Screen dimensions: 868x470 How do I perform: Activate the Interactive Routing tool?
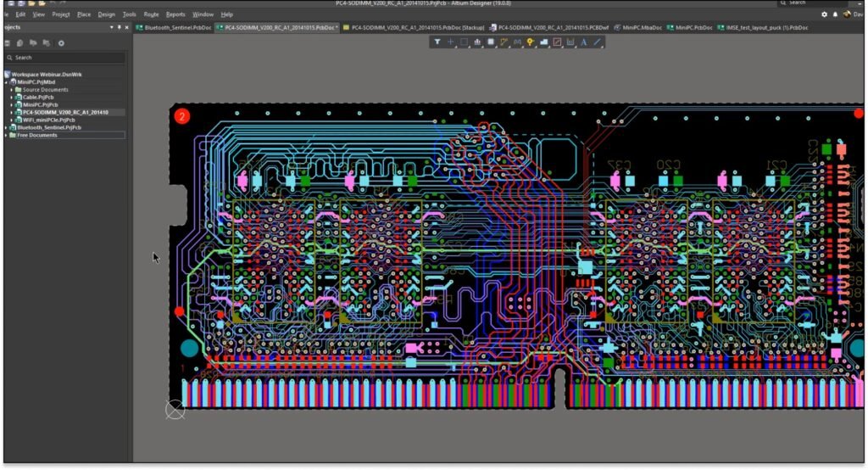[504, 42]
